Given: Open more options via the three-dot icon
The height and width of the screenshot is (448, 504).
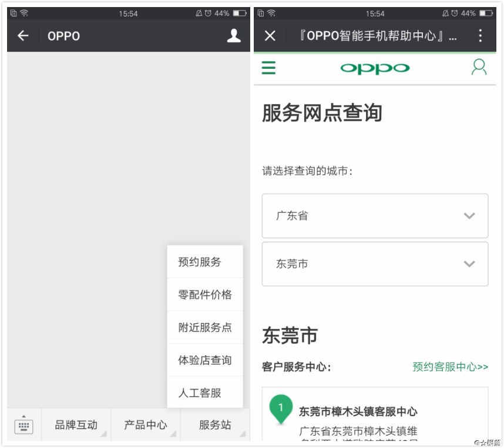Looking at the screenshot, I should tap(480, 36).
